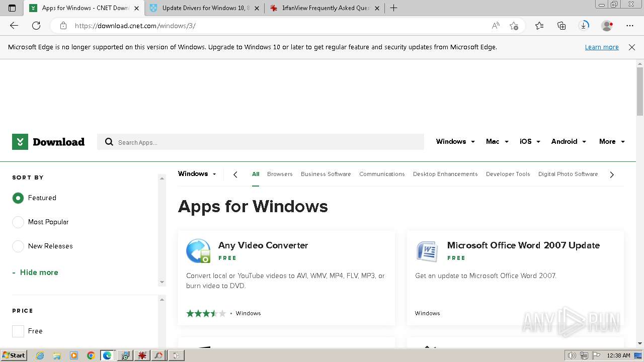Image resolution: width=644 pixels, height=362 pixels.
Task: Launch media player from the taskbar
Action: pyautogui.click(x=74, y=355)
